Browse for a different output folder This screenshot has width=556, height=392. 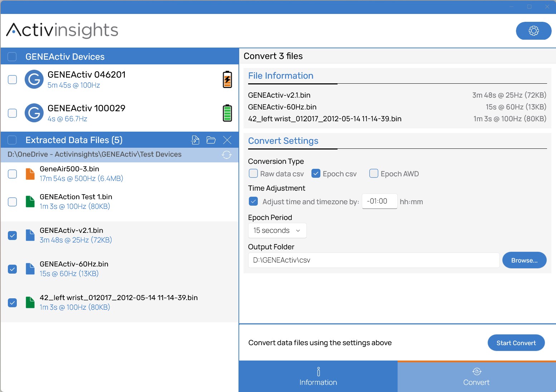(x=524, y=260)
